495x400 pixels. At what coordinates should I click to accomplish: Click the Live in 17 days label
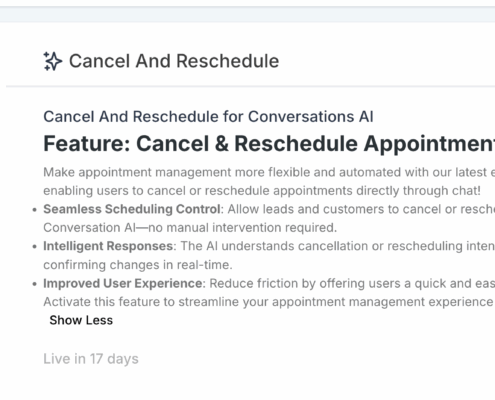coord(91,359)
